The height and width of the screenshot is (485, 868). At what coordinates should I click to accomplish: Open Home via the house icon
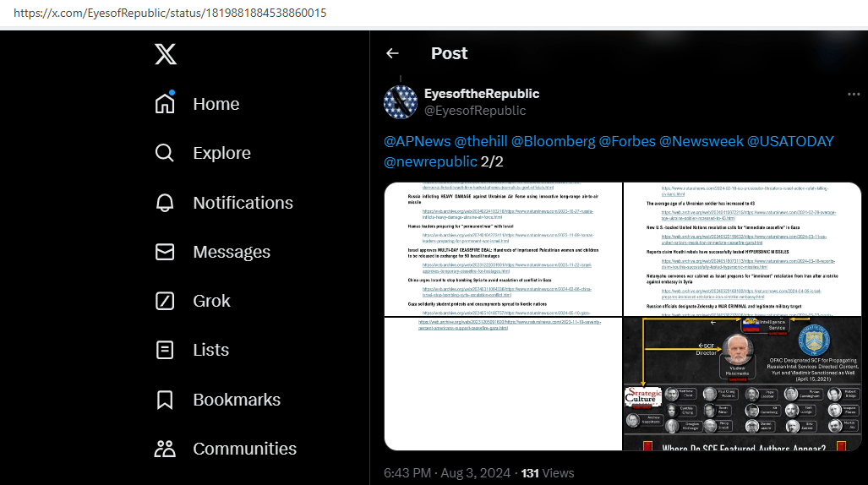point(165,104)
